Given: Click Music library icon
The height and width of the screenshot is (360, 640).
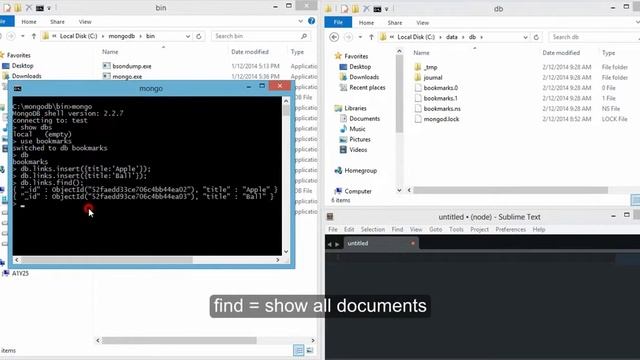Looking at the screenshot, I should pos(343,129).
